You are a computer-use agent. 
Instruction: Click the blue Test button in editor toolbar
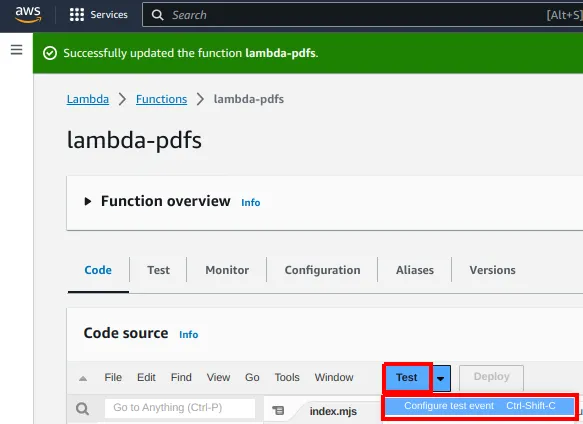point(407,378)
